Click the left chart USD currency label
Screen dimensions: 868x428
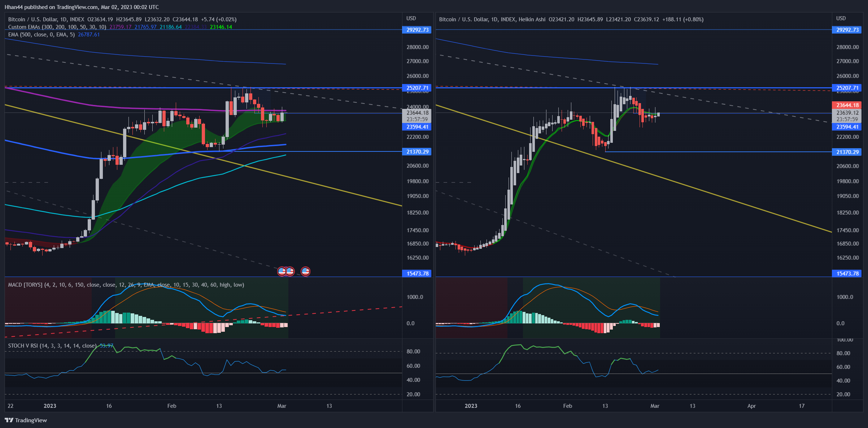pos(411,18)
